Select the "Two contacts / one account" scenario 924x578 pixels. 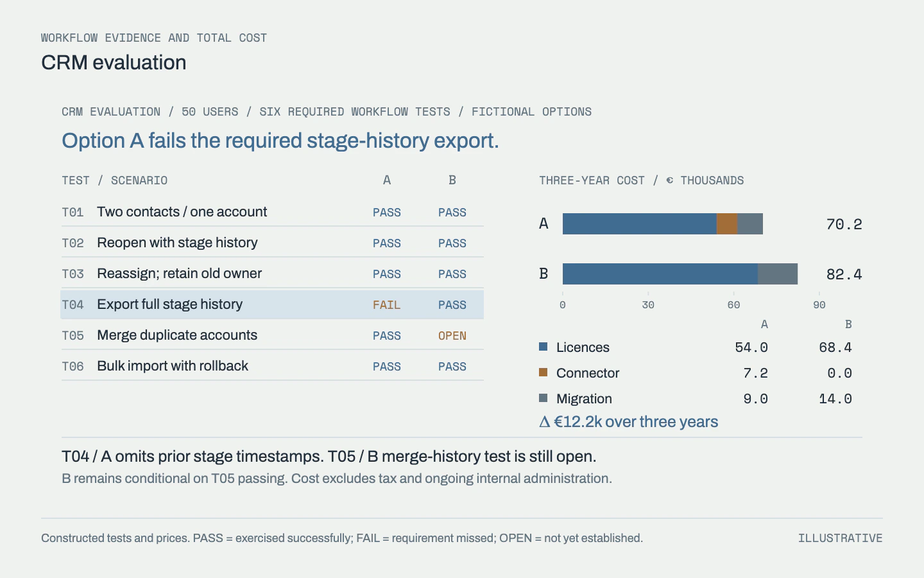click(182, 212)
